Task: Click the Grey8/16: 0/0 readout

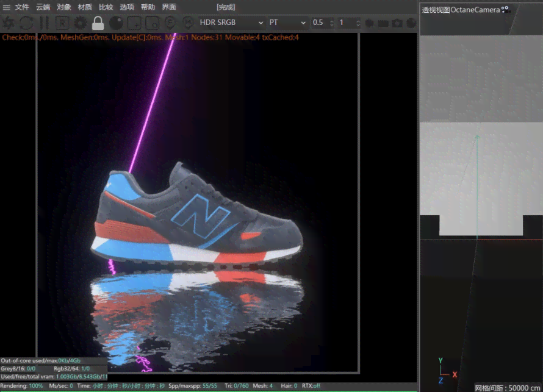Action: (x=18, y=368)
